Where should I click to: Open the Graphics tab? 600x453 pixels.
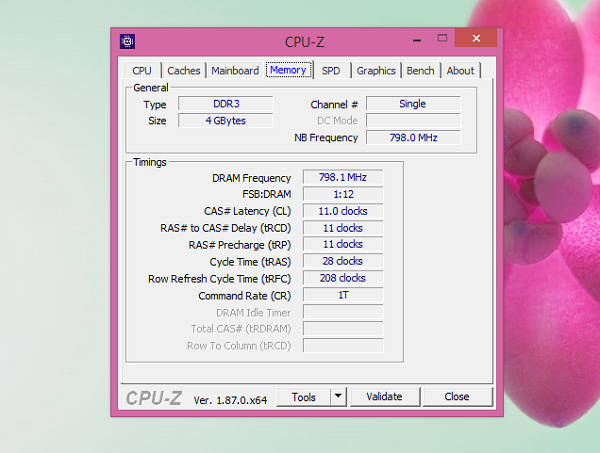(x=376, y=71)
